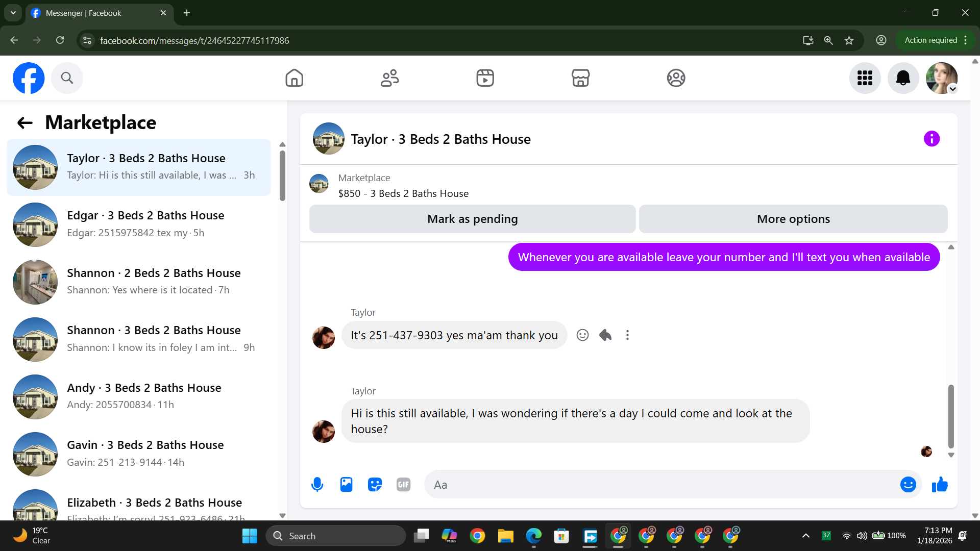980x551 pixels.
Task: Open the Facebook apps grid menu
Action: pos(865,78)
